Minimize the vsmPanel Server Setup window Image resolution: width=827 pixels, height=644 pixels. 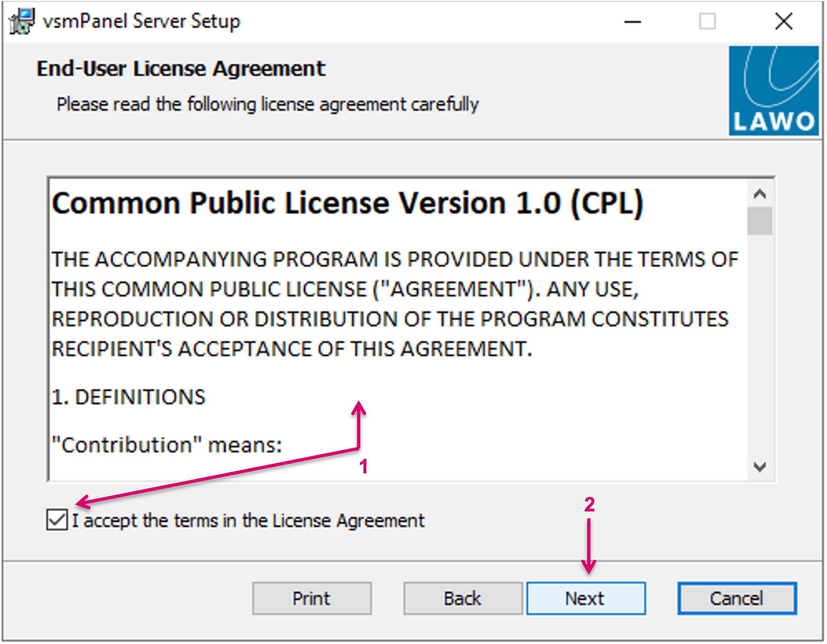click(x=632, y=22)
